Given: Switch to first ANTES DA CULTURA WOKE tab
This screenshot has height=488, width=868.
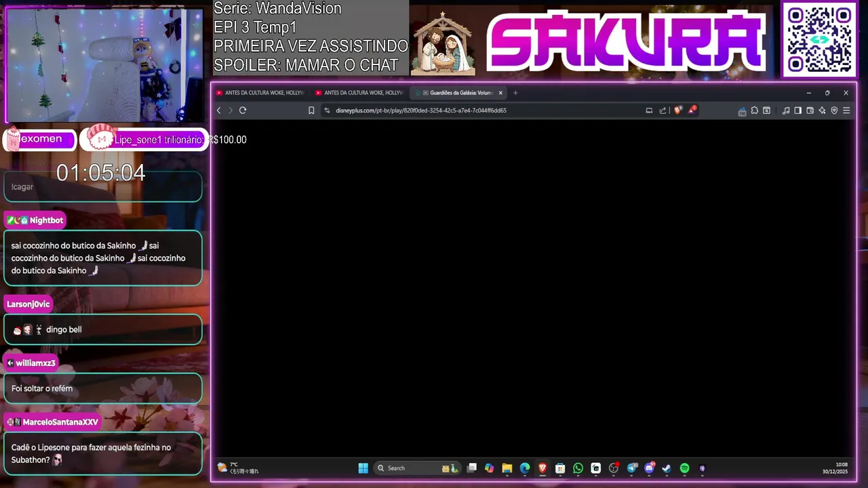Looking at the screenshot, I should tap(260, 93).
